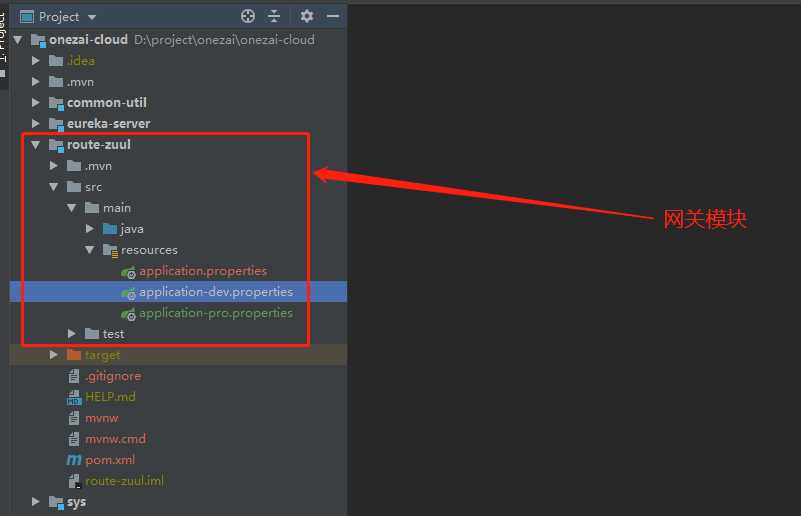Viewport: 801px width, 516px height.
Task: Select the route-zuul module label
Action: 99,145
